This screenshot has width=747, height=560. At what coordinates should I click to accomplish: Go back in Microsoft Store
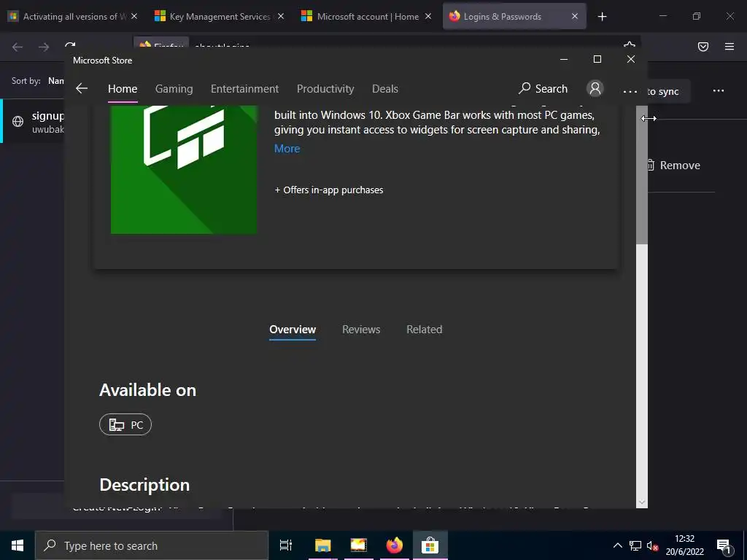(82, 88)
